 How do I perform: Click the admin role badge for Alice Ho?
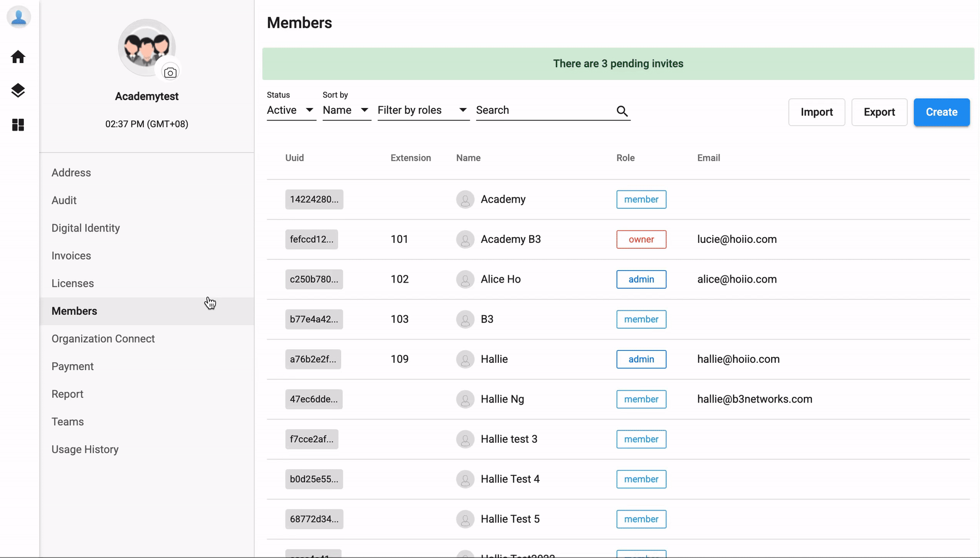[641, 280]
